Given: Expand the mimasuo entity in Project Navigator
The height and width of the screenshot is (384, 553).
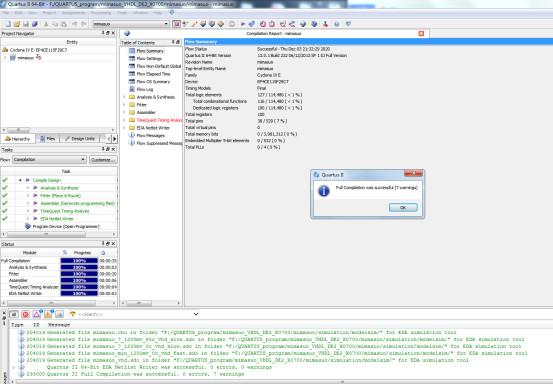Looking at the screenshot, I should tap(5, 57).
